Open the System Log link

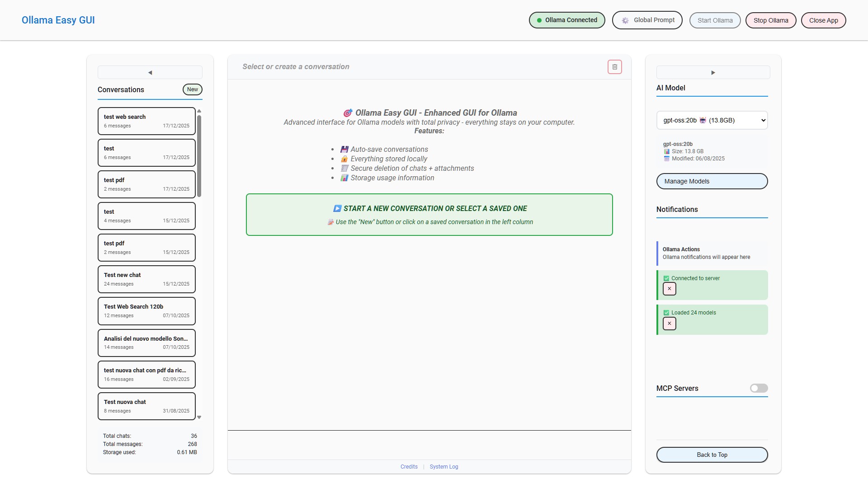pos(443,467)
